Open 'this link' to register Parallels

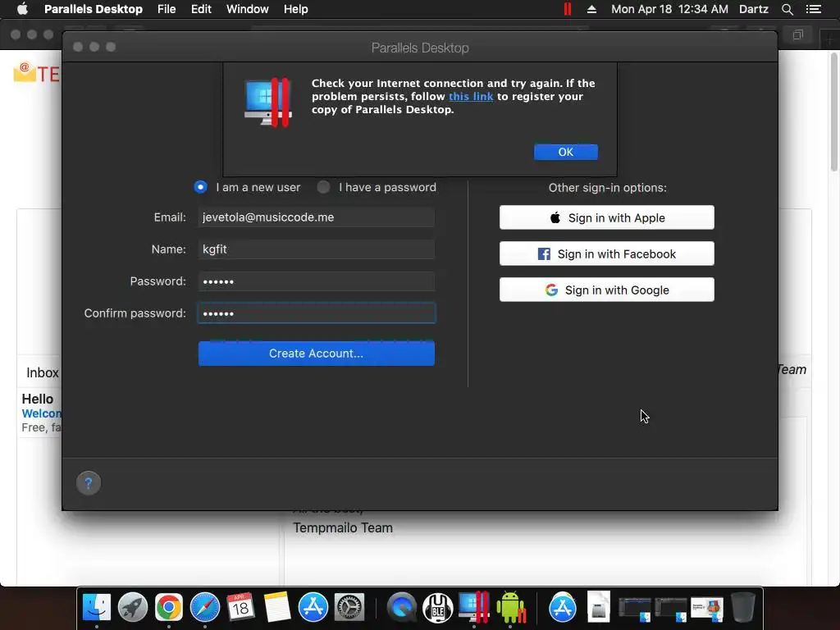pyautogui.click(x=471, y=97)
